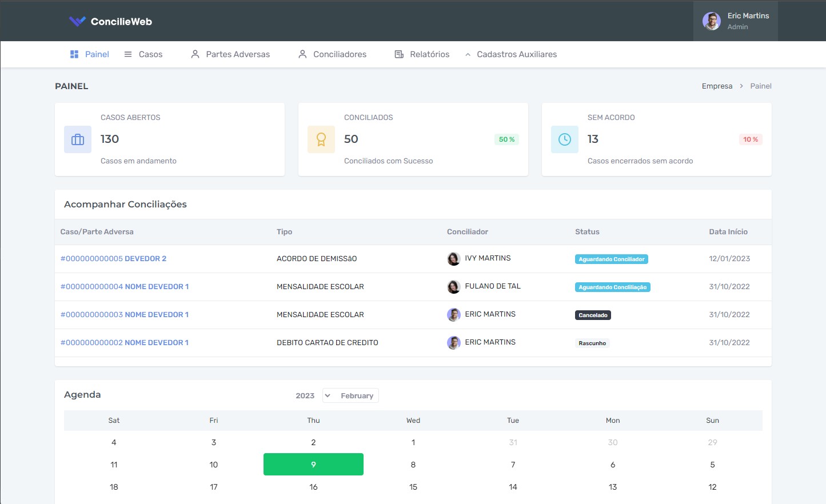Viewport: 826px width, 504px height.
Task: Expand Cadastros Auxiliares chevron
Action: [468, 55]
